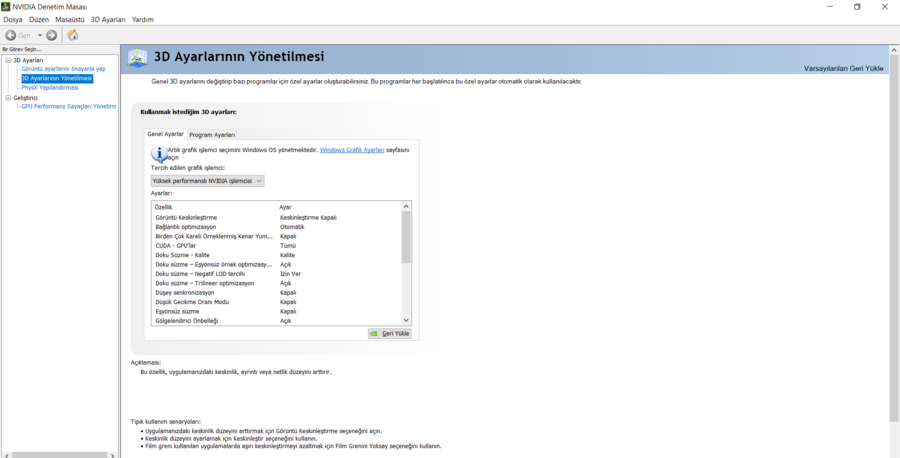Click the Kalite value for Doku Süzme
Viewport: 900px width, 458px height.
(x=288, y=255)
